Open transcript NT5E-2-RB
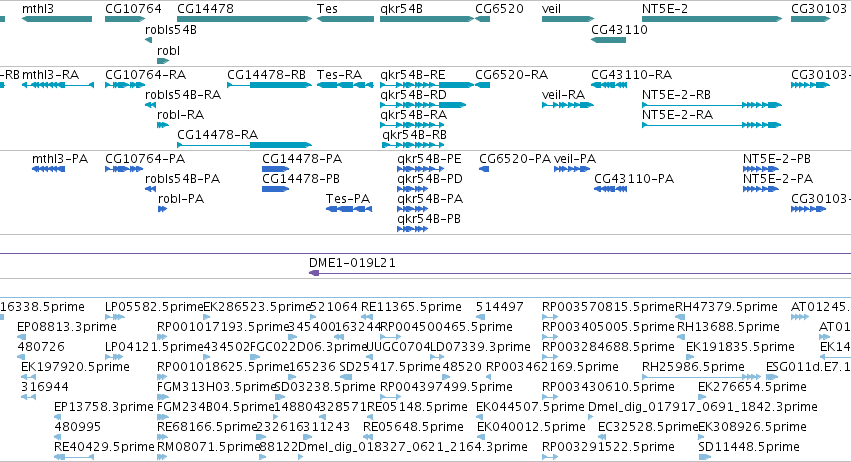 tap(712, 105)
